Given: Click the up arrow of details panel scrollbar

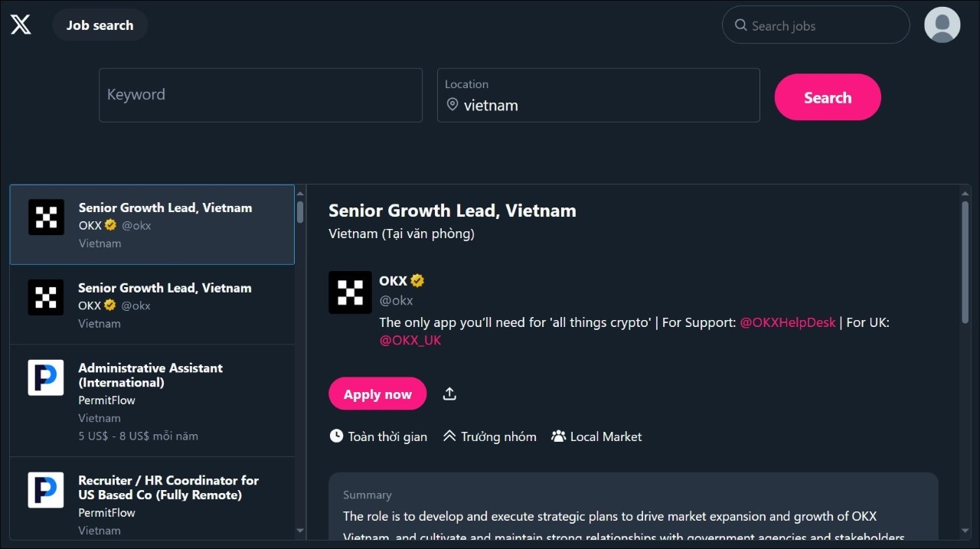Looking at the screenshot, I should (965, 194).
